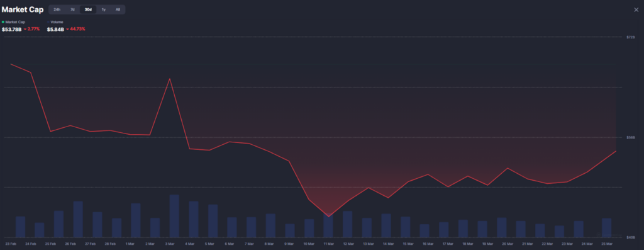The width and height of the screenshot is (644, 250).
Task: Click the 23 Feb date axis label
Action: [x=11, y=244]
